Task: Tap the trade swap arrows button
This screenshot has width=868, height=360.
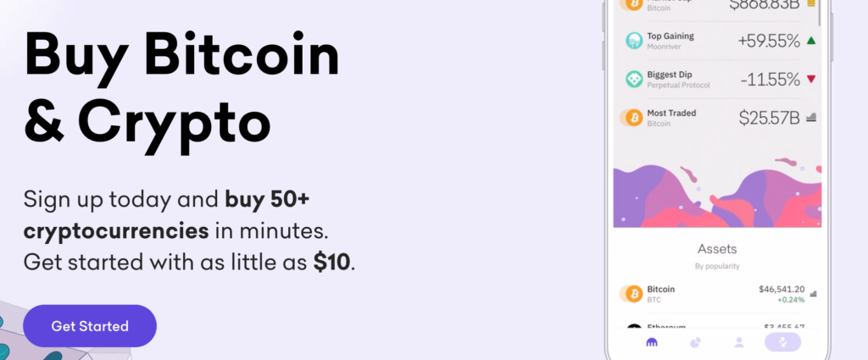Action: click(782, 342)
